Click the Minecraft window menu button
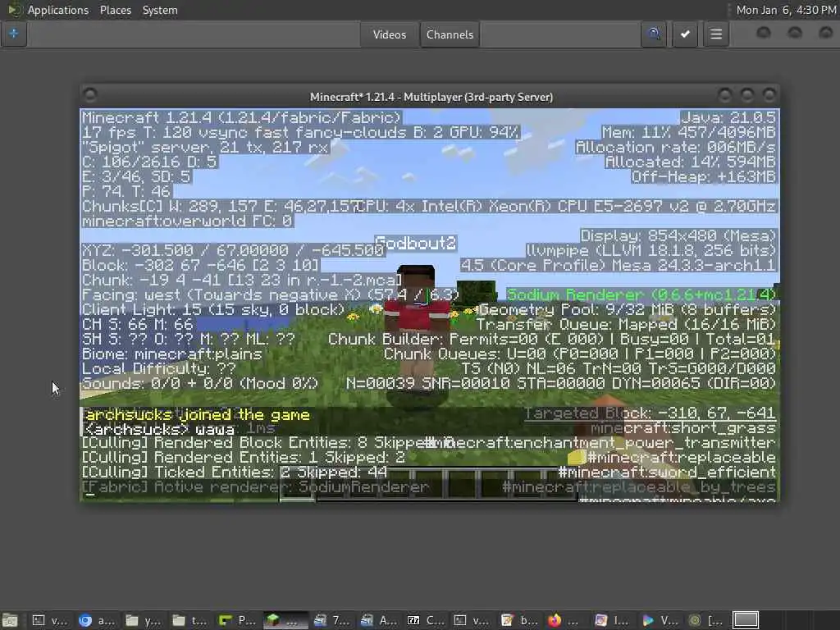Image resolution: width=840 pixels, height=630 pixels. tap(90, 95)
